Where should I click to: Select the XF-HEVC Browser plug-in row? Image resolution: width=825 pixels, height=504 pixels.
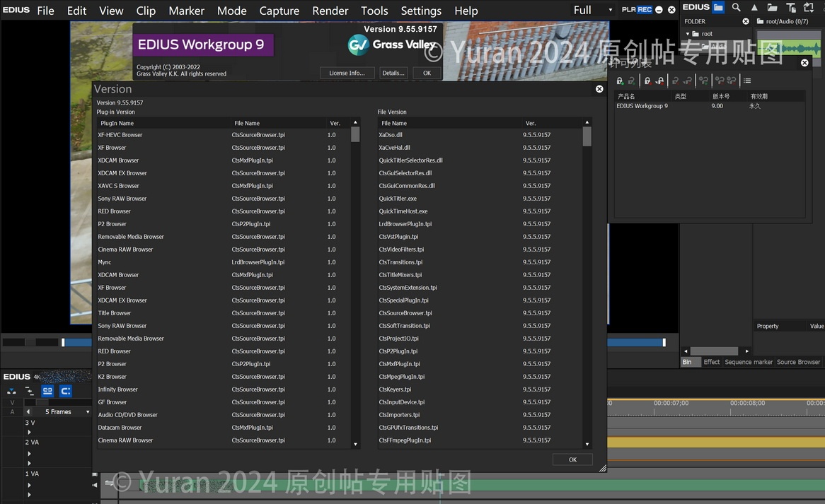pyautogui.click(x=224, y=135)
